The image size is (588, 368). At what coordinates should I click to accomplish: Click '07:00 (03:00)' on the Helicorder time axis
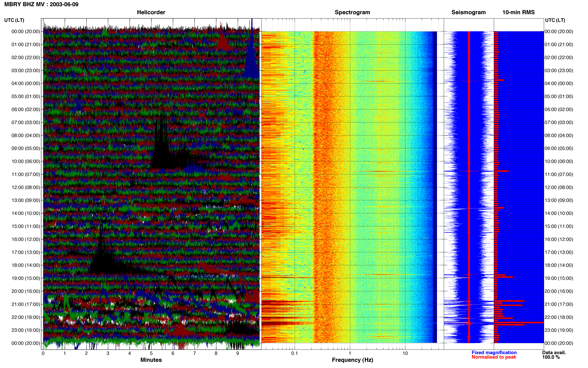tap(26, 122)
